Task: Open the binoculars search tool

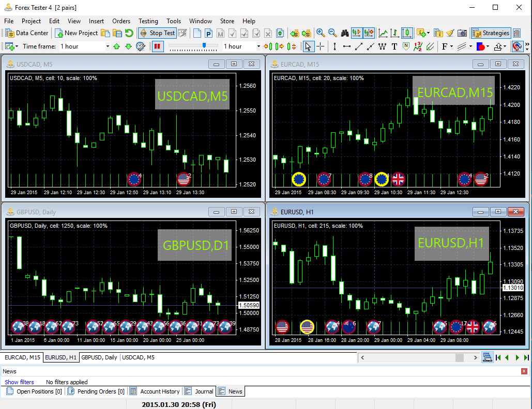Action: (x=345, y=33)
